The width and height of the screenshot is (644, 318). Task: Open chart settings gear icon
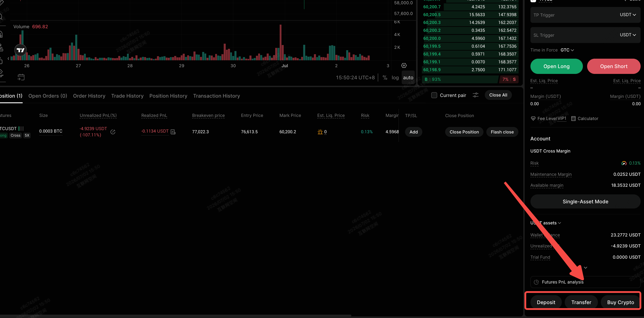click(x=404, y=65)
